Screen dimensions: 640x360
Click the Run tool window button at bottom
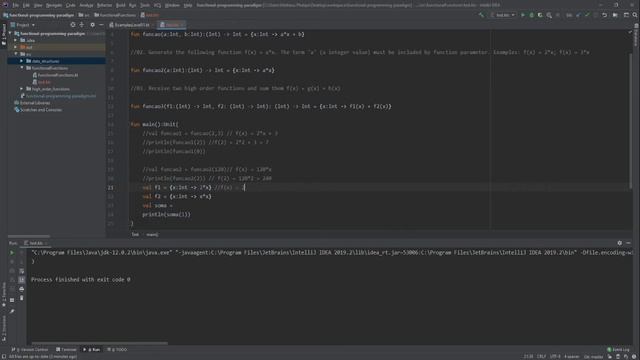[92, 350]
